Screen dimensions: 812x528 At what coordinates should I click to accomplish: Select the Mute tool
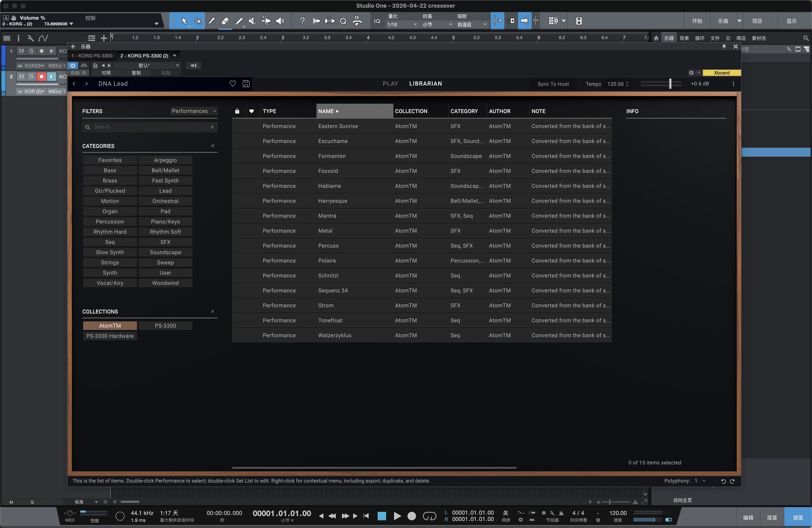click(x=252, y=21)
